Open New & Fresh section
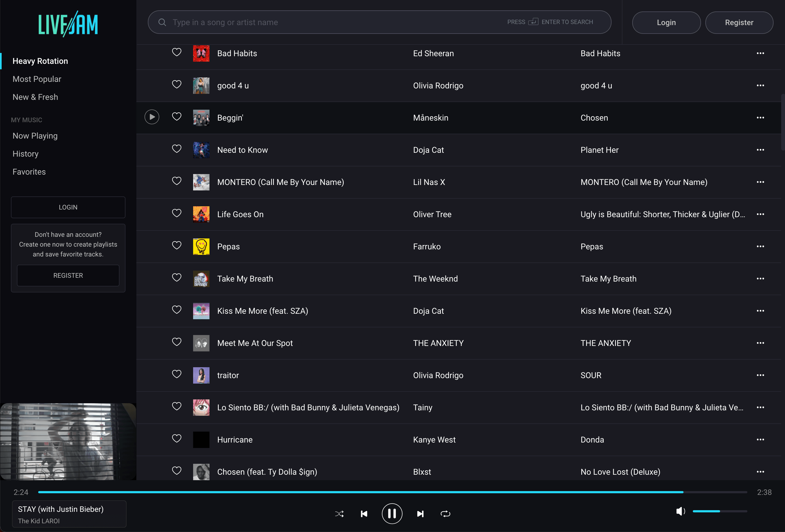Screen dimensions: 785x532 [x=35, y=97]
